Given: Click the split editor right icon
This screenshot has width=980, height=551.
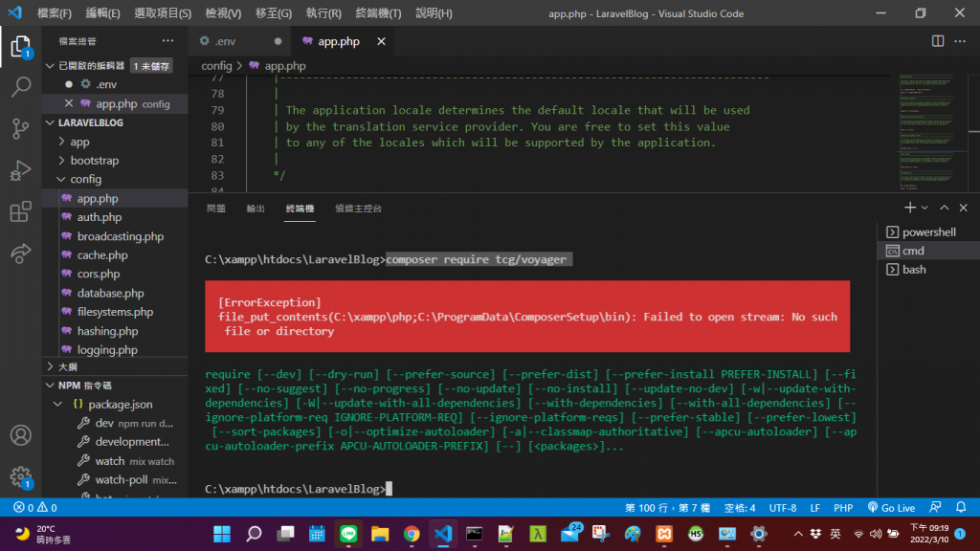Looking at the screenshot, I should point(938,41).
